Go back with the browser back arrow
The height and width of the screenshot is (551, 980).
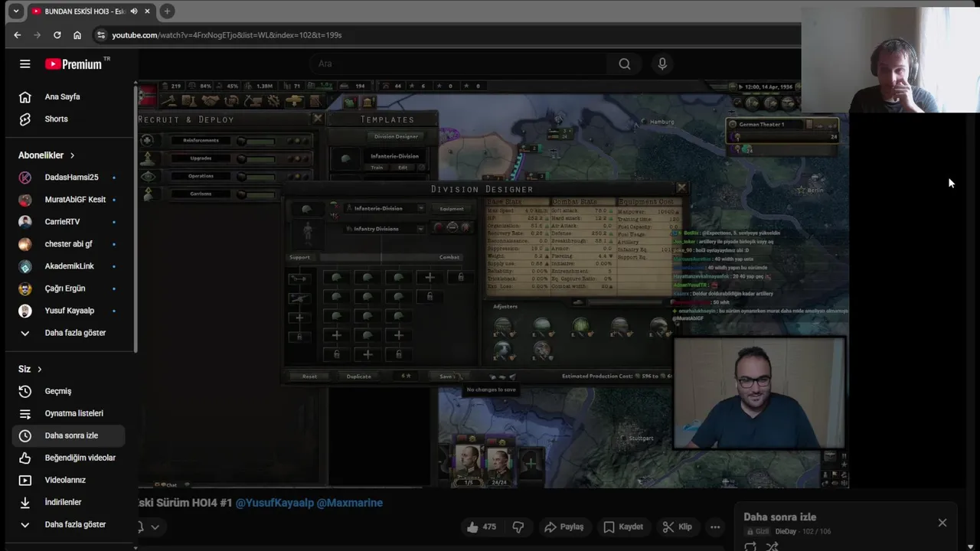click(17, 35)
